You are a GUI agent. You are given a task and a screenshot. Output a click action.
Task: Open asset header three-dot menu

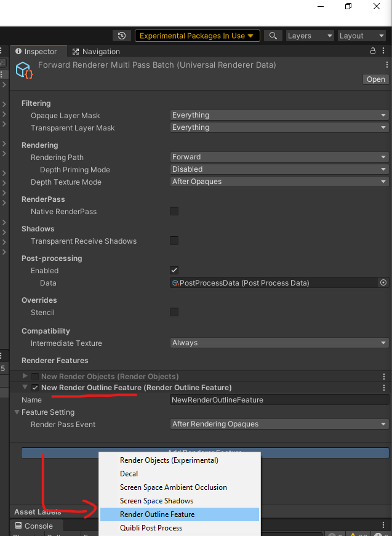click(x=387, y=65)
